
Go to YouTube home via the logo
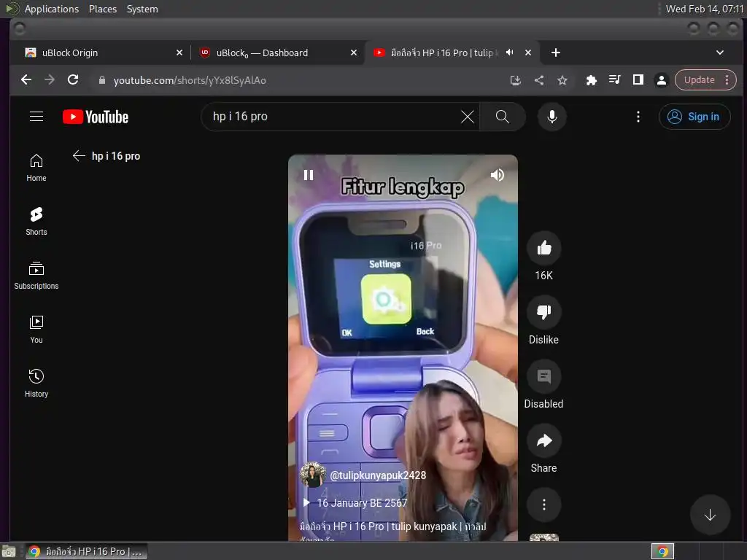coord(96,117)
